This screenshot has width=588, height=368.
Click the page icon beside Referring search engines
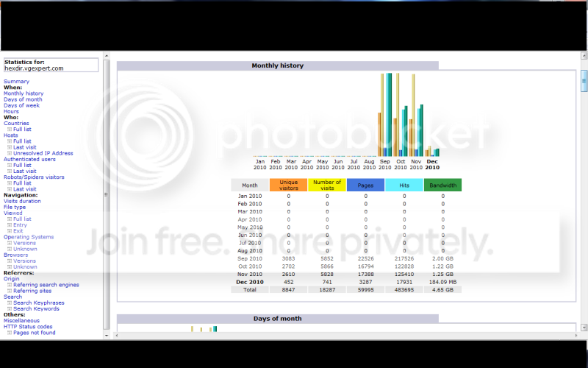click(x=10, y=285)
